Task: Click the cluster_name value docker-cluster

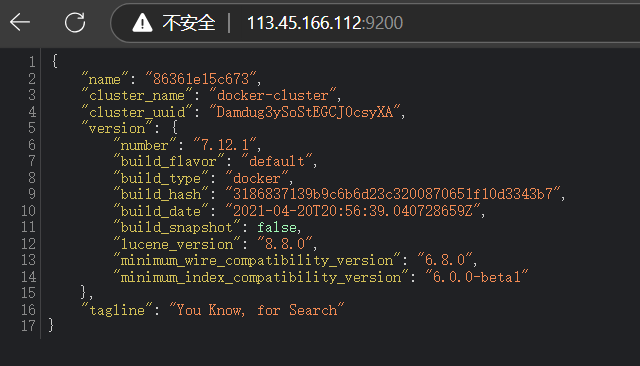Action: [x=272, y=95]
